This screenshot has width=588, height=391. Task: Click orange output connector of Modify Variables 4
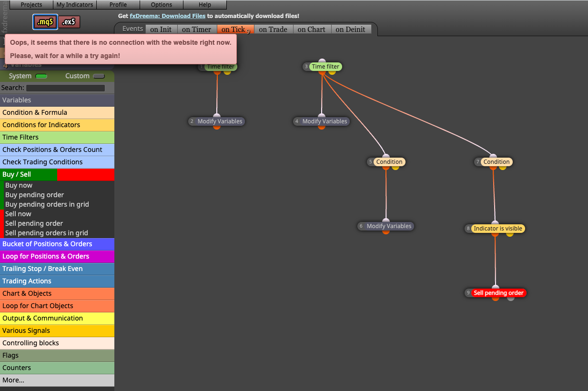coord(322,127)
